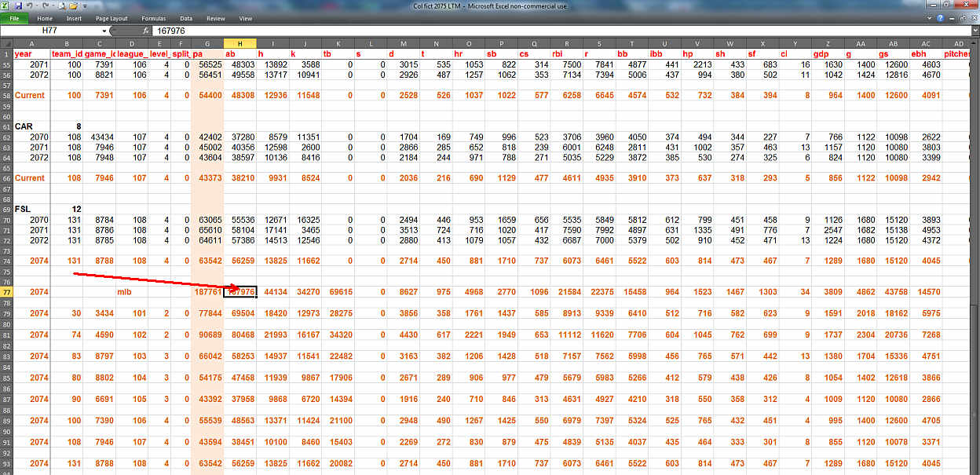Click the Select All corner box
This screenshot has width=980, height=475.
point(5,43)
